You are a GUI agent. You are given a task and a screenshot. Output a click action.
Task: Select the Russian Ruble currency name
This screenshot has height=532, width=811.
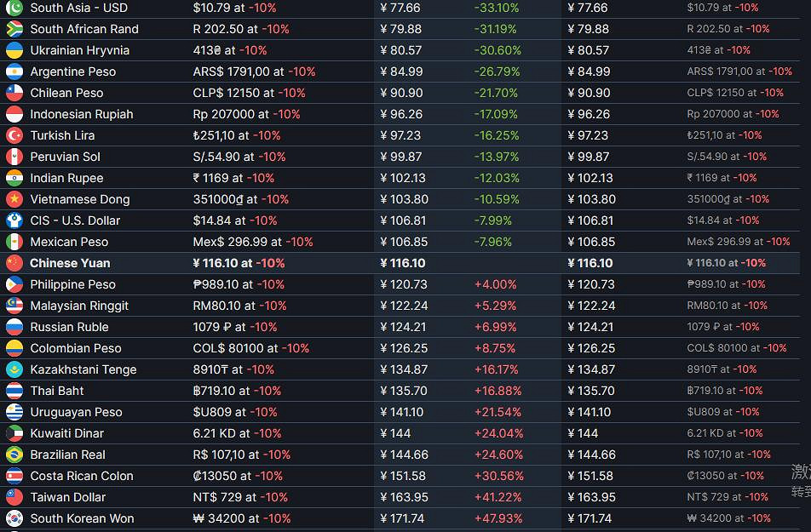click(x=69, y=327)
